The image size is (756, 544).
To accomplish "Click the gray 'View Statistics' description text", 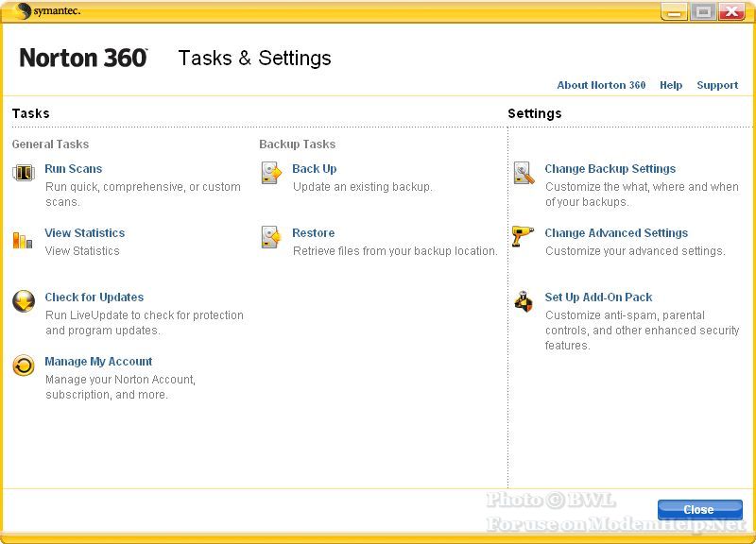I will coord(82,251).
